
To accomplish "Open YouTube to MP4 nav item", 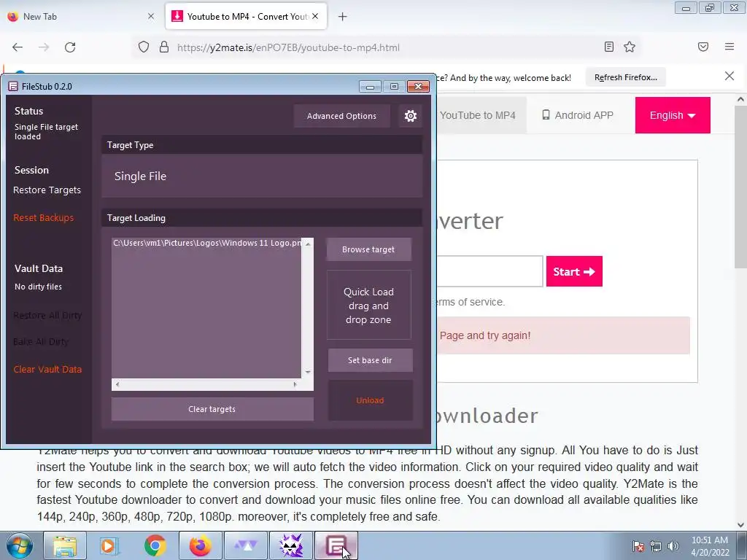I will tap(477, 115).
